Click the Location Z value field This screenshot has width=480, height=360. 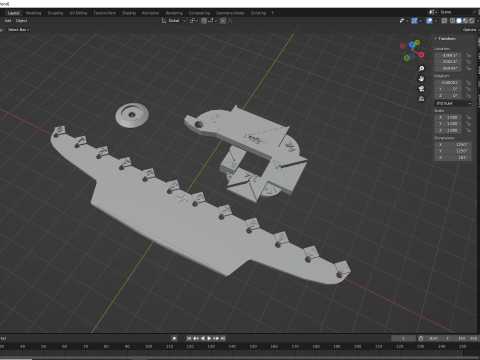tap(448, 68)
